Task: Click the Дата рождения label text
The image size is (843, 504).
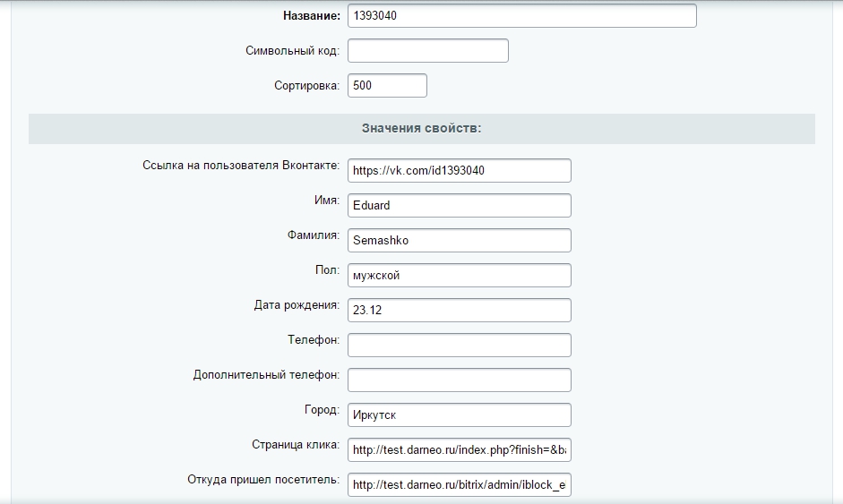Action: [x=297, y=305]
